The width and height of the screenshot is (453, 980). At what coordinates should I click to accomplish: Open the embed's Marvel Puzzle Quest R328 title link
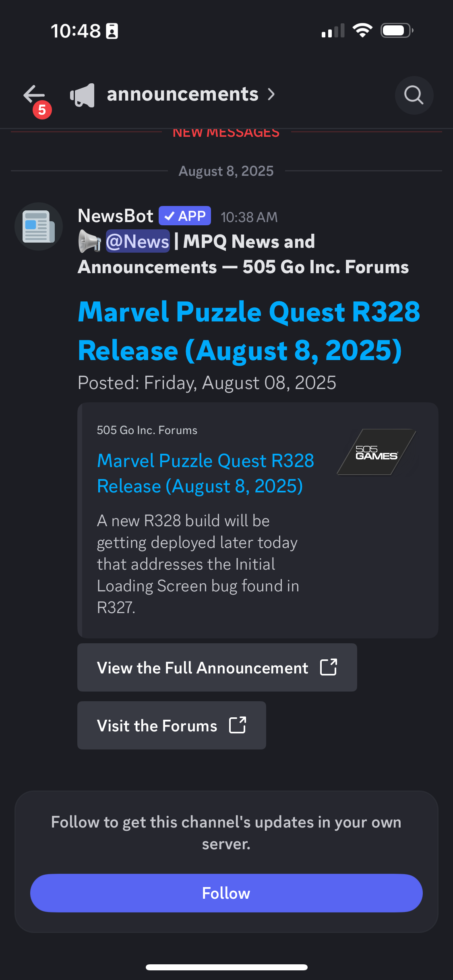(205, 473)
